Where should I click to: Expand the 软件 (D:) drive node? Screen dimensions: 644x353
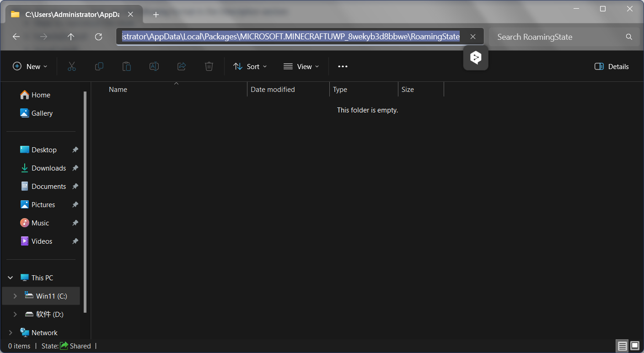coord(15,314)
